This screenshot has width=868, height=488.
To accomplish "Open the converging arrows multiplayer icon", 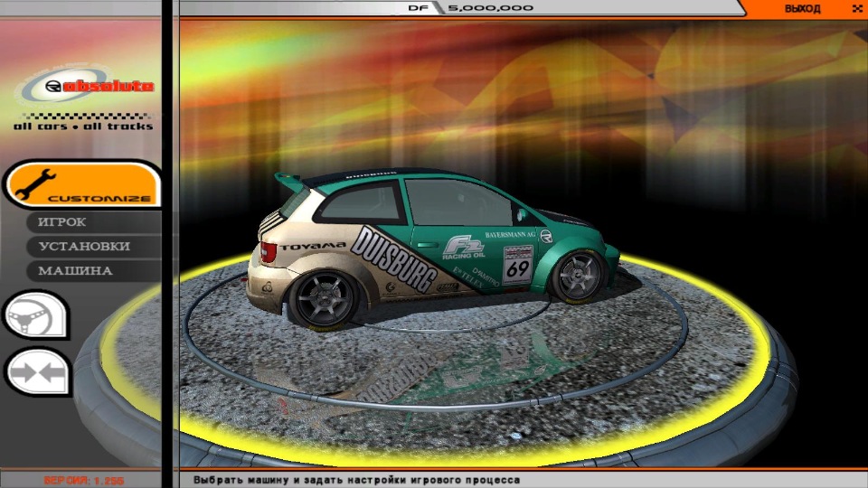I will click(x=38, y=371).
